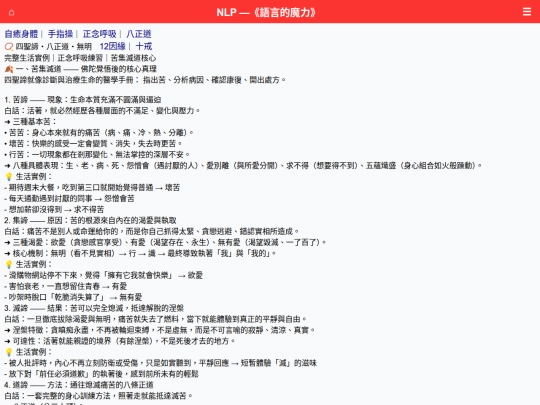Open the 12因緣 link
The image size is (540, 405).
[x=113, y=46]
